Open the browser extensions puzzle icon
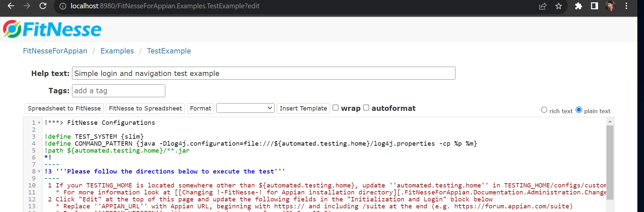This screenshot has height=212, width=644. (x=579, y=6)
